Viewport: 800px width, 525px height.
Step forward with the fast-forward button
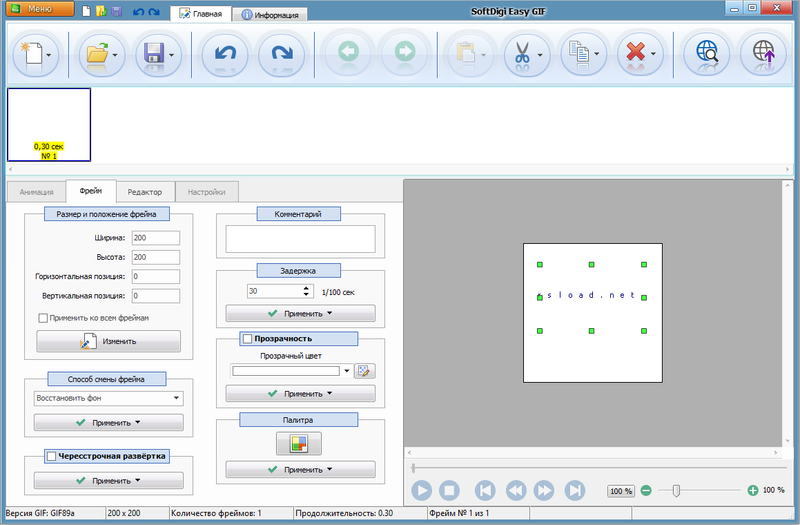point(544,491)
